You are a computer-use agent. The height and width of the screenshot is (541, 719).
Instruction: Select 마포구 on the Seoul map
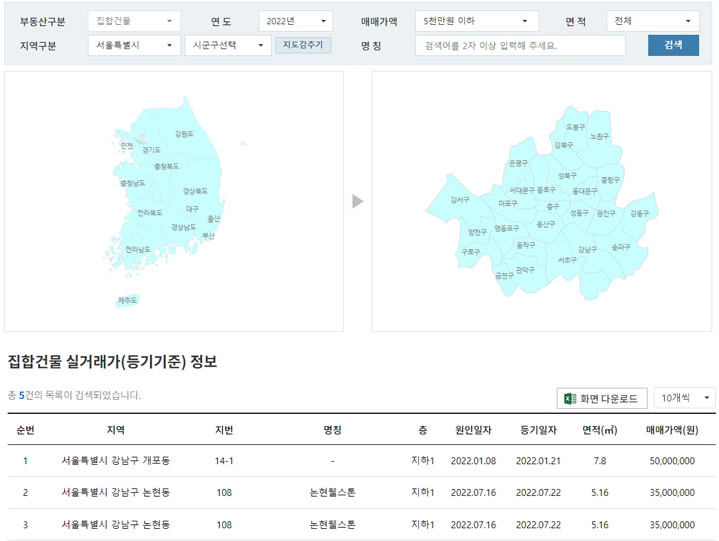[x=508, y=203]
